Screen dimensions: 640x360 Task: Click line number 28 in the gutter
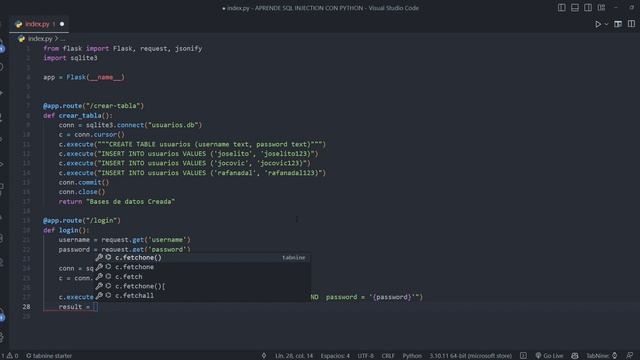26,307
